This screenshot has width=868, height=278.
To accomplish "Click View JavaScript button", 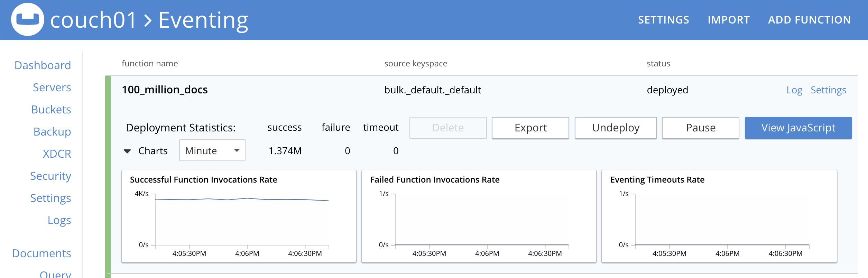I will click(x=798, y=128).
